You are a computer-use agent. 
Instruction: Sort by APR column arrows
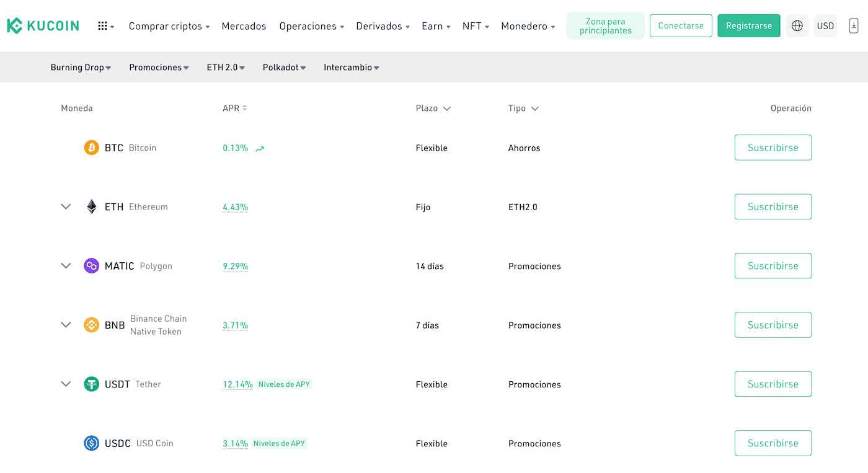coord(244,108)
